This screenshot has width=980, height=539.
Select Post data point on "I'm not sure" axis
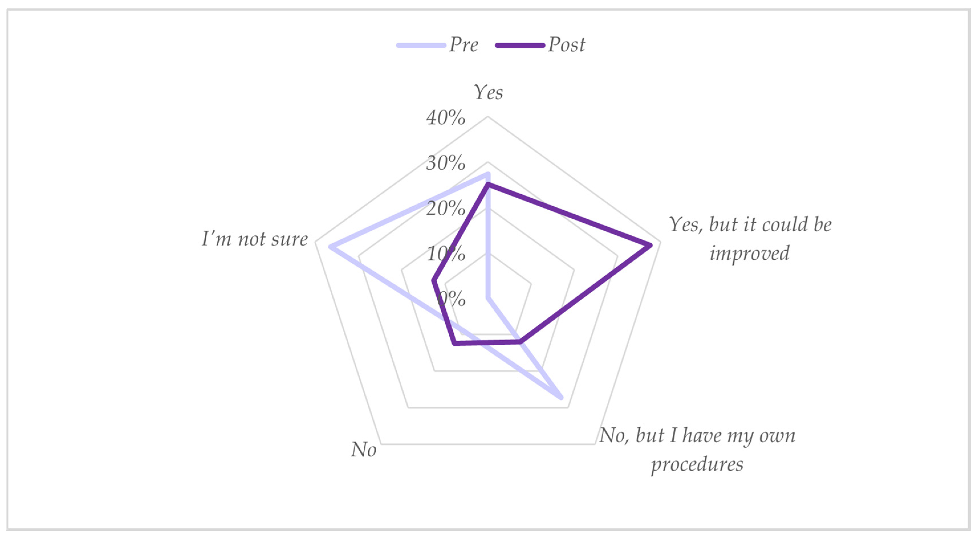[433, 281]
